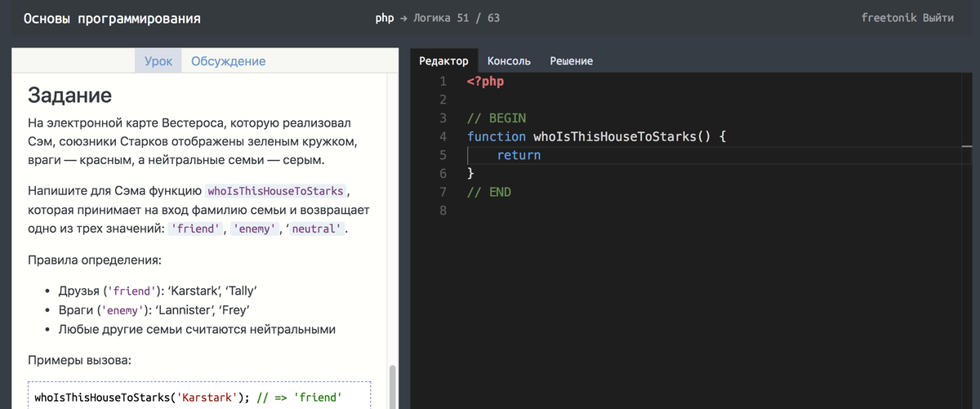Click the function whoIsThisHouseToStarks() line in editor
The height and width of the screenshot is (409, 980).
click(x=596, y=137)
